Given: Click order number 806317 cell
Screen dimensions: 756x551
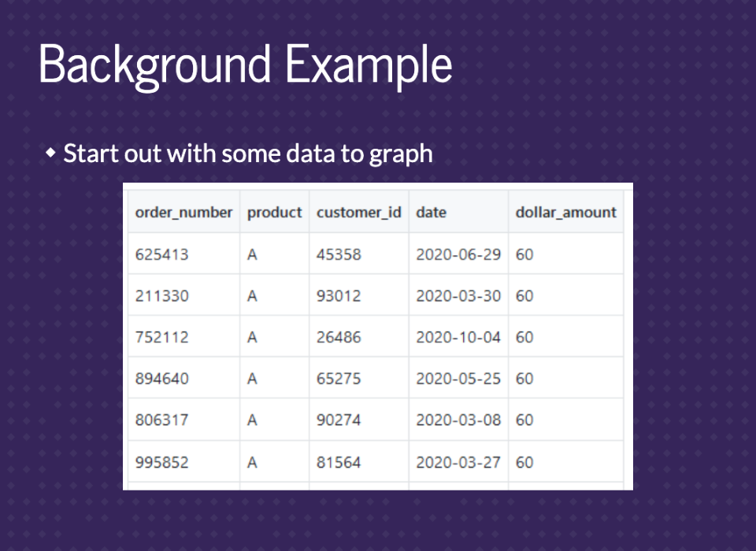Looking at the screenshot, I should (x=162, y=420).
